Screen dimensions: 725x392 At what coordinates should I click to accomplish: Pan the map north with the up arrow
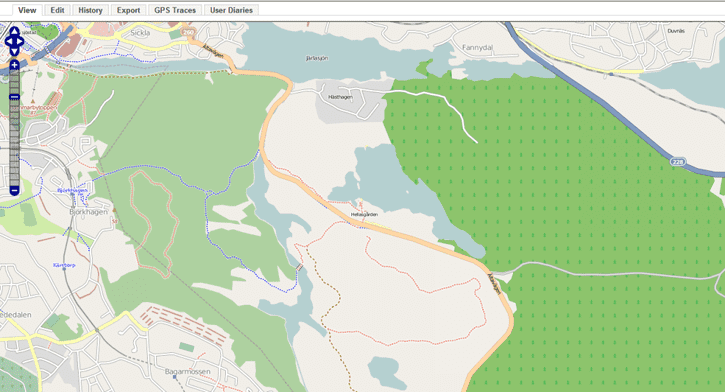14,32
